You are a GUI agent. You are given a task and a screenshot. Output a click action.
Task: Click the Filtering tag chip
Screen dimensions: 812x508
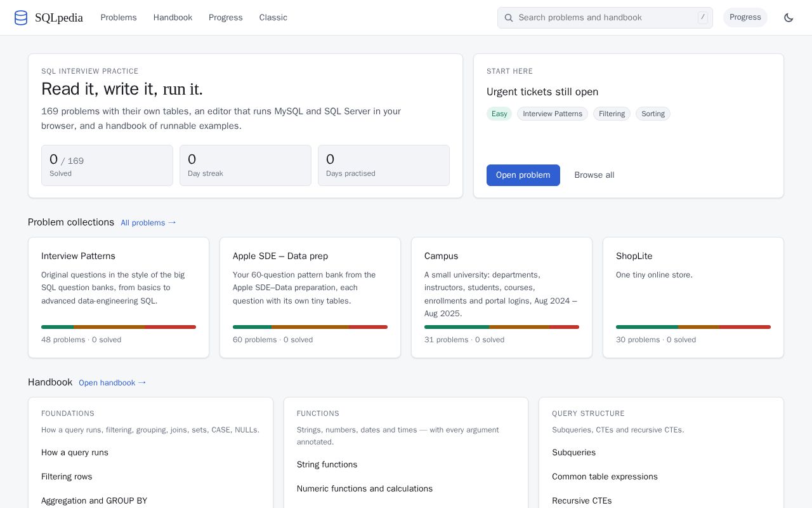612,114
